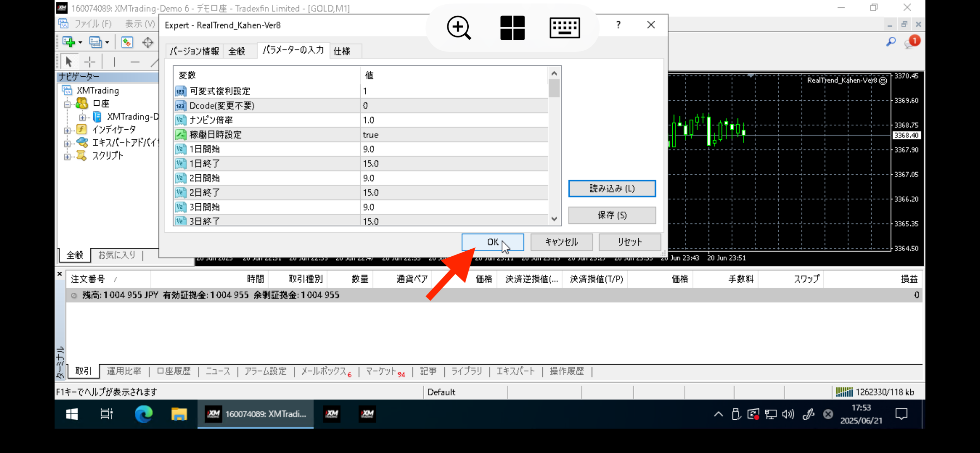Select the vertical line tool

coord(114,62)
